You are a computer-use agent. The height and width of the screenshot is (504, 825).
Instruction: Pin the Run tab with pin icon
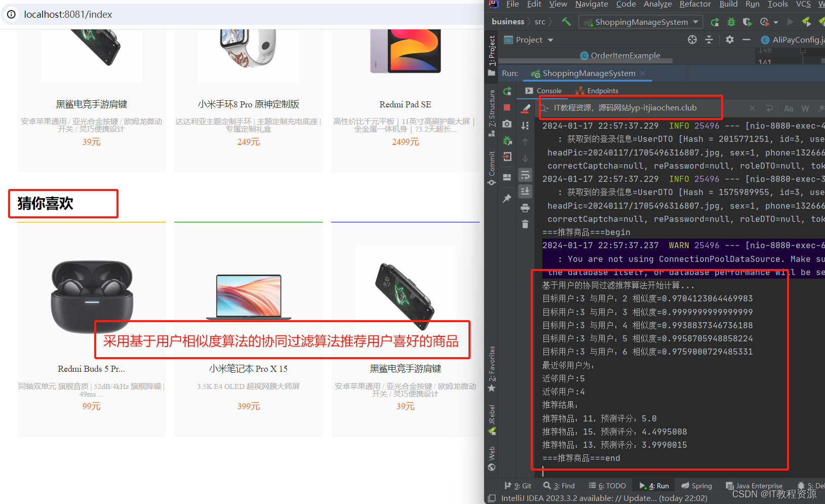507,199
